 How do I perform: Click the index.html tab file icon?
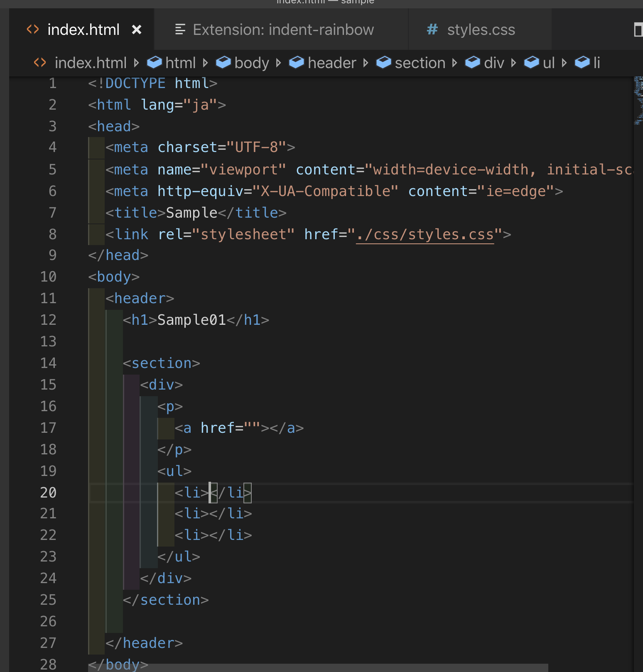click(x=33, y=29)
